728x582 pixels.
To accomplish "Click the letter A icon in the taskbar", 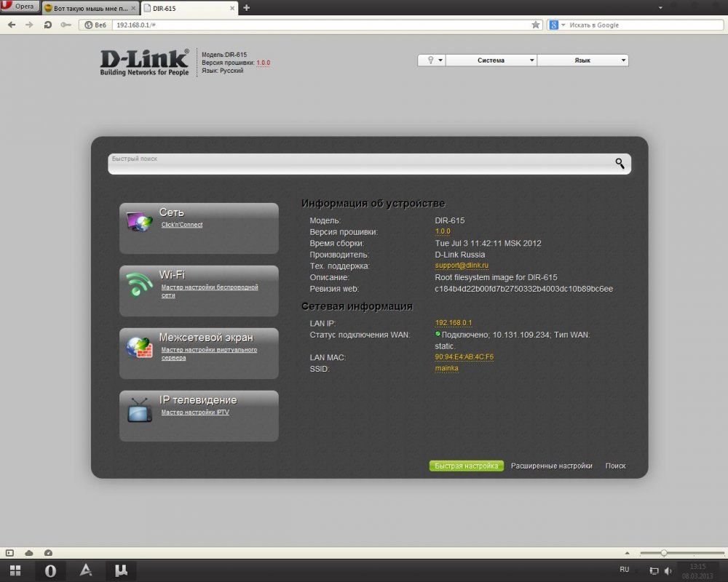I will click(x=85, y=570).
